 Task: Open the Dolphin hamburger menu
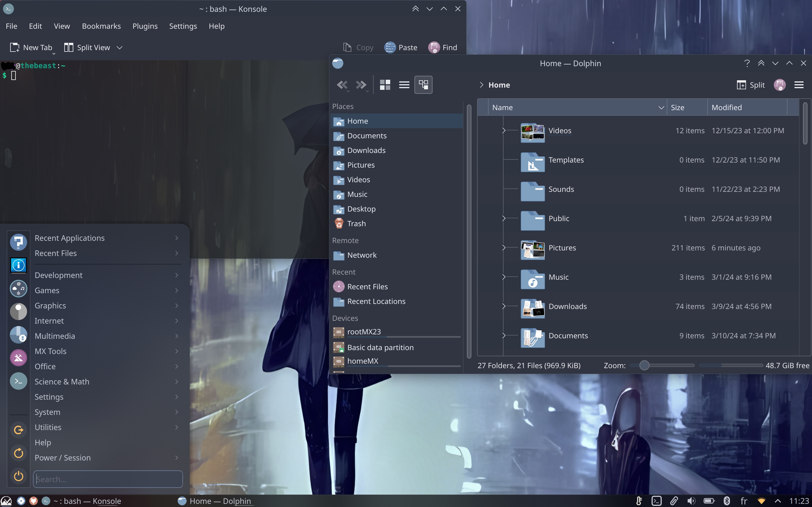[x=799, y=85]
